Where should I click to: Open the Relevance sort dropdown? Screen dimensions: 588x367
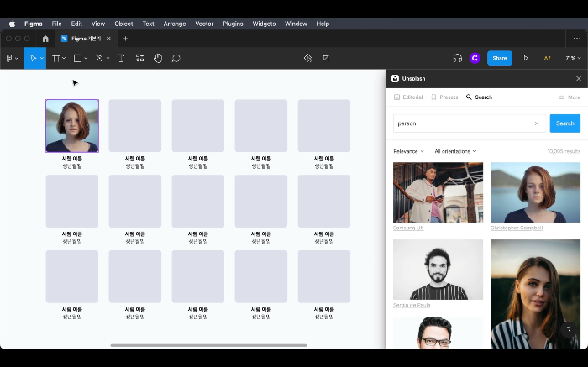click(408, 151)
